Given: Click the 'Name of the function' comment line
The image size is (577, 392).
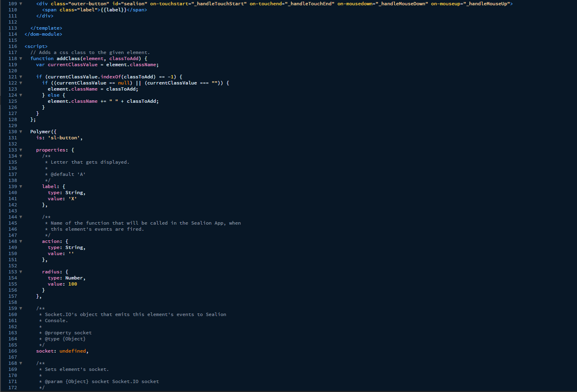Looking at the screenshot, I should 143,223.
